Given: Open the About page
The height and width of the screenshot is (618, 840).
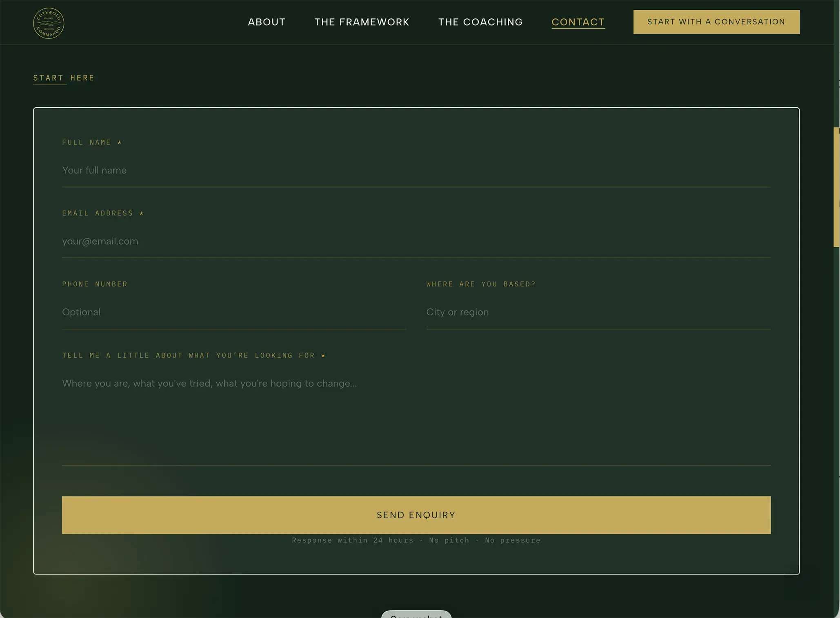Looking at the screenshot, I should (x=267, y=22).
